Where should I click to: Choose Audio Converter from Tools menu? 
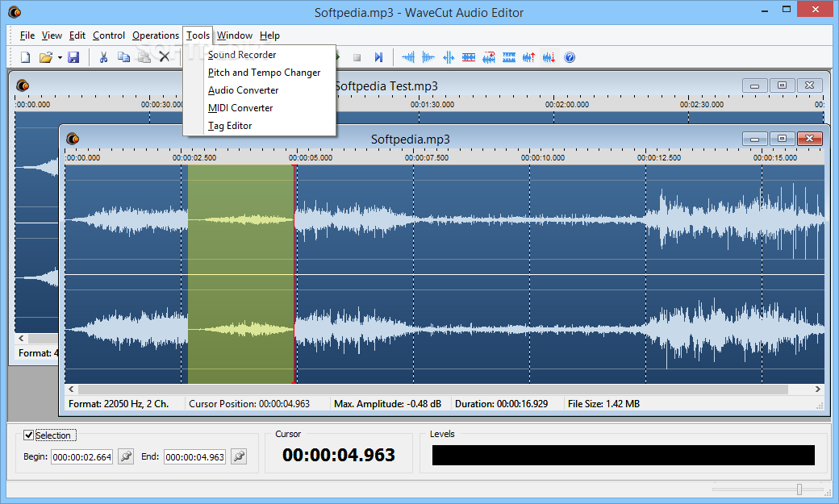pyautogui.click(x=260, y=90)
